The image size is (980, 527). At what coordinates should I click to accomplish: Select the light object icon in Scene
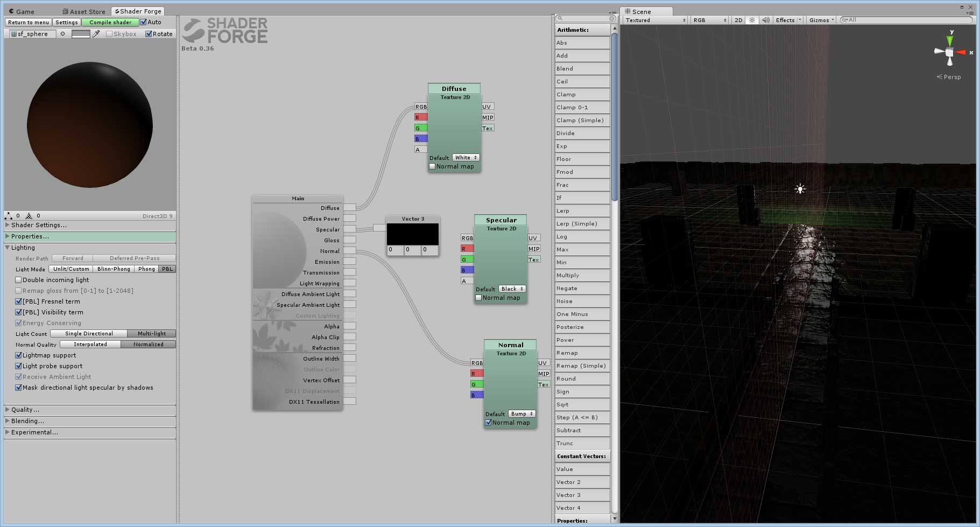click(800, 189)
